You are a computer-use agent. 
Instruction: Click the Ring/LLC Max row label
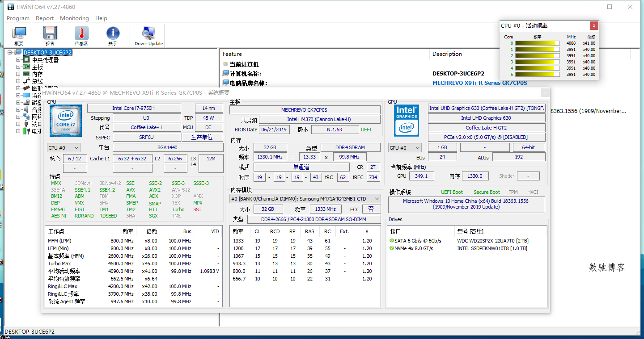63,286
